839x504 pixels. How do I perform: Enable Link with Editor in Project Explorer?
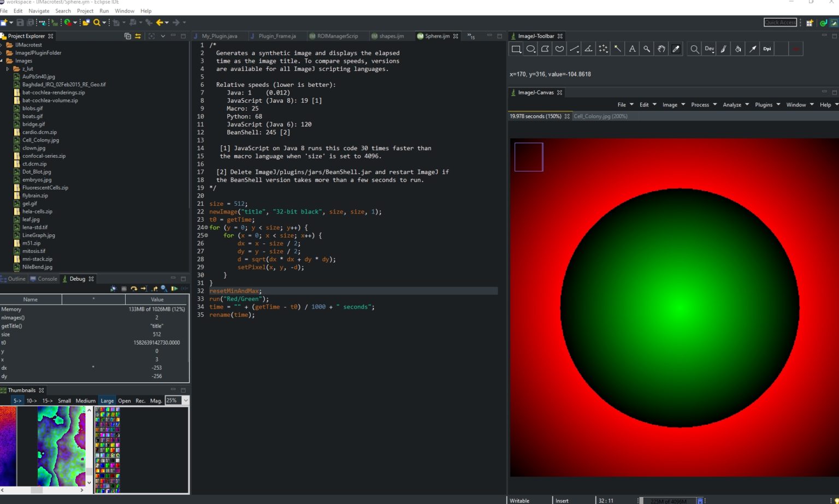coord(138,36)
